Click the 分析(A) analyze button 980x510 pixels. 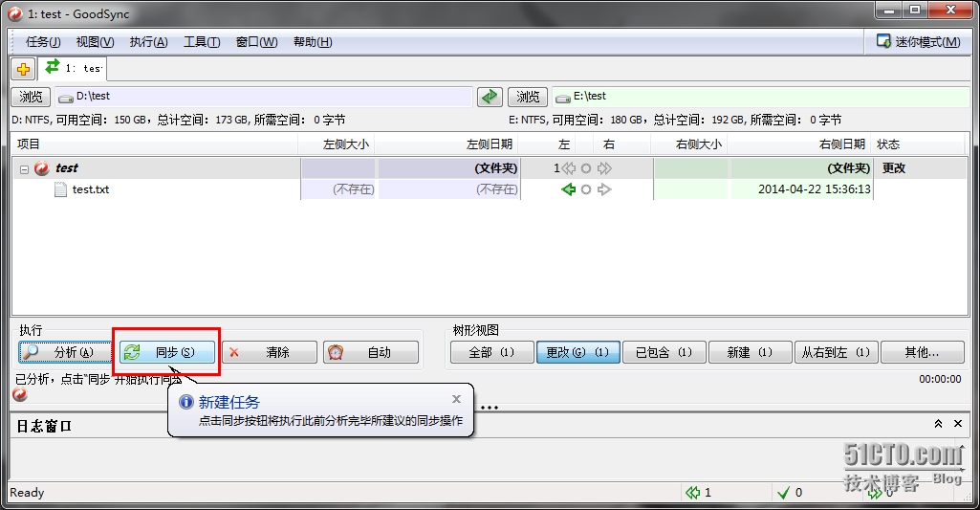66,352
